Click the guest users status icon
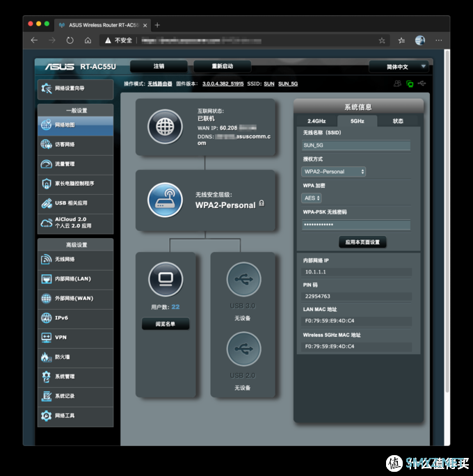This screenshot has width=473, height=476. pos(397,84)
